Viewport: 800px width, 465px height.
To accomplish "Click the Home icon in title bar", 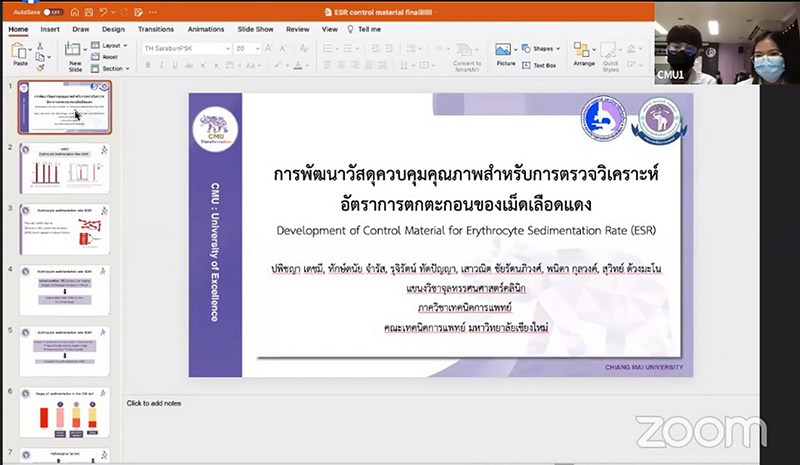I will [x=74, y=12].
